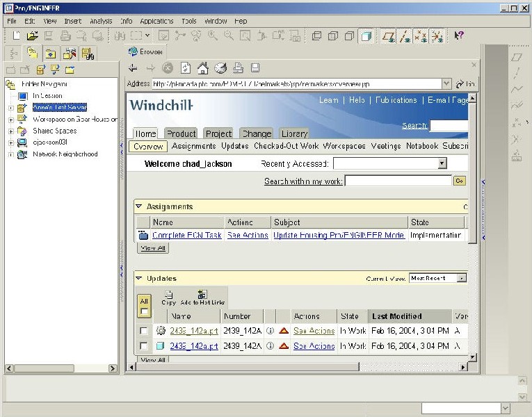Click the Go arrow beside the address bar
The width and height of the screenshot is (532, 417).
point(465,83)
